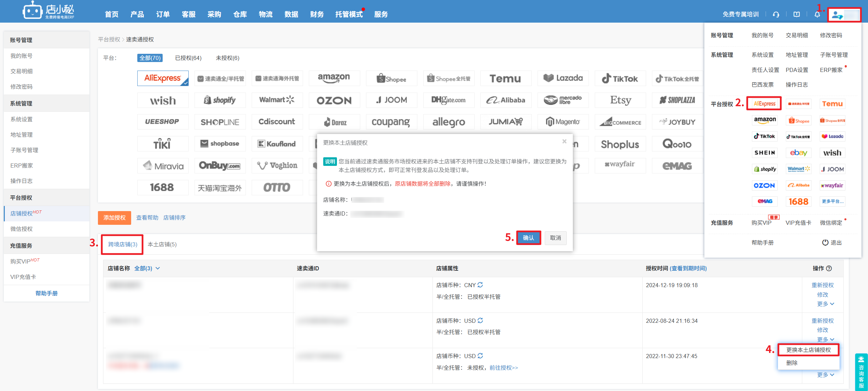
Task: Click the orange 添加授权 button
Action: (114, 218)
